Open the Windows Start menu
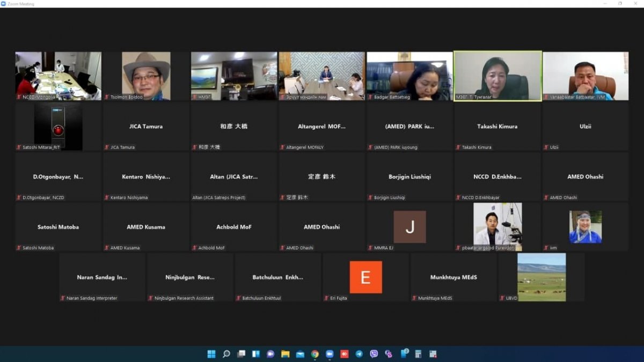Image resolution: width=644 pixels, height=362 pixels. (x=211, y=354)
